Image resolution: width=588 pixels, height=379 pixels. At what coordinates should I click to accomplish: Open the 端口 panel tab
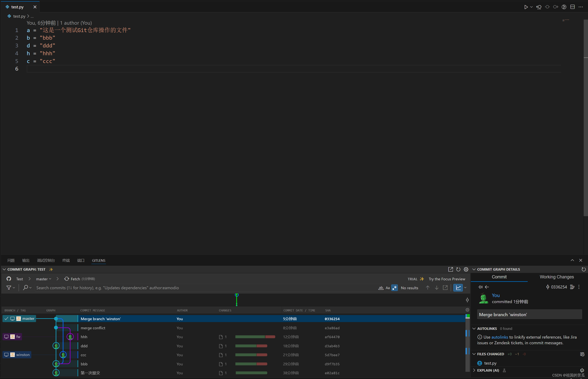[x=81, y=260]
